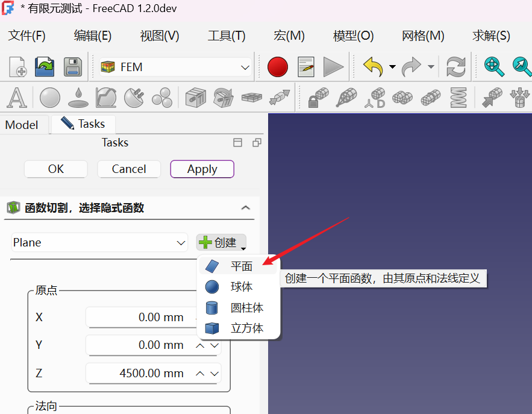Image resolution: width=532 pixels, height=414 pixels.
Task: Click the open file icon
Action: click(45, 67)
